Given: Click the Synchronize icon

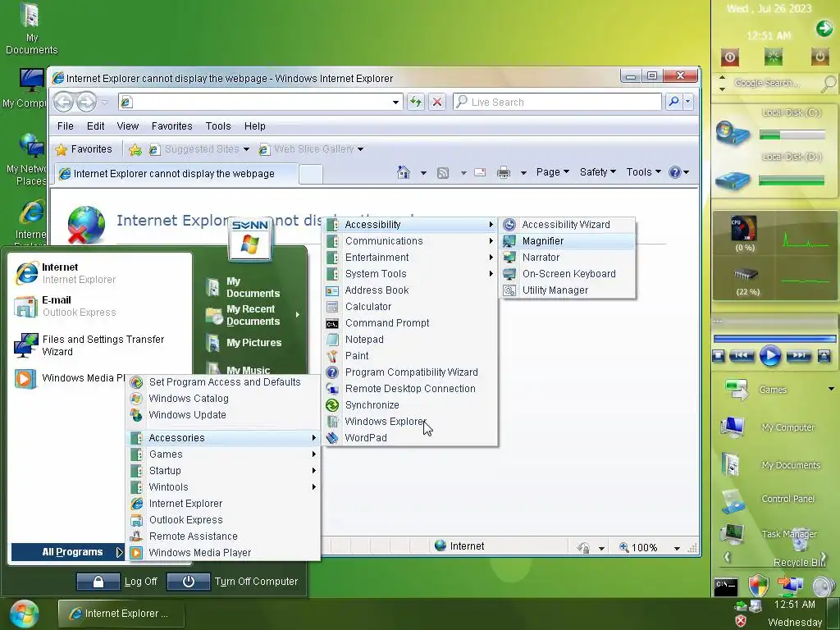Looking at the screenshot, I should [332, 405].
